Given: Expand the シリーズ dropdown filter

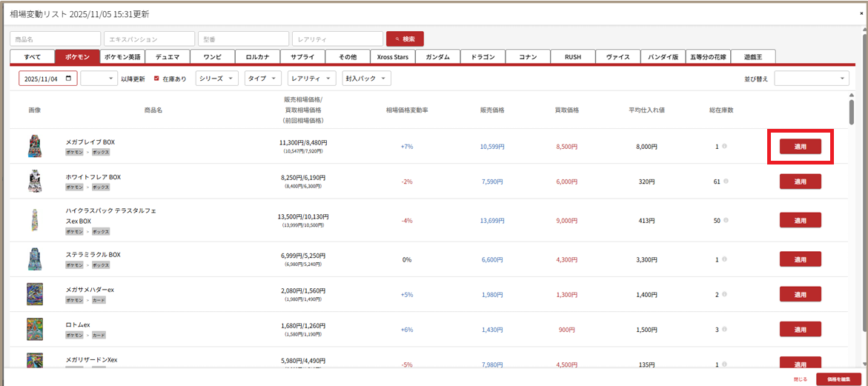Looking at the screenshot, I should point(217,79).
